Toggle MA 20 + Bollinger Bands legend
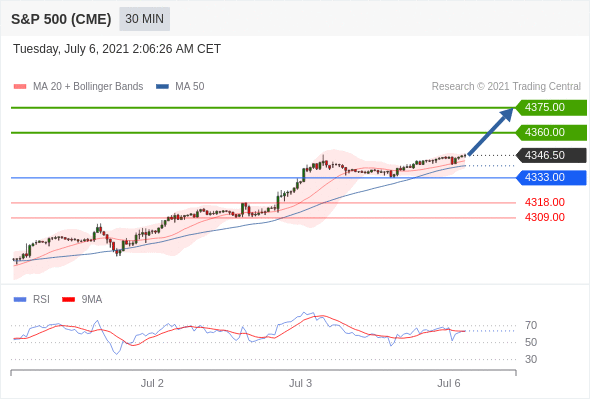The height and width of the screenshot is (400, 590). click(78, 87)
